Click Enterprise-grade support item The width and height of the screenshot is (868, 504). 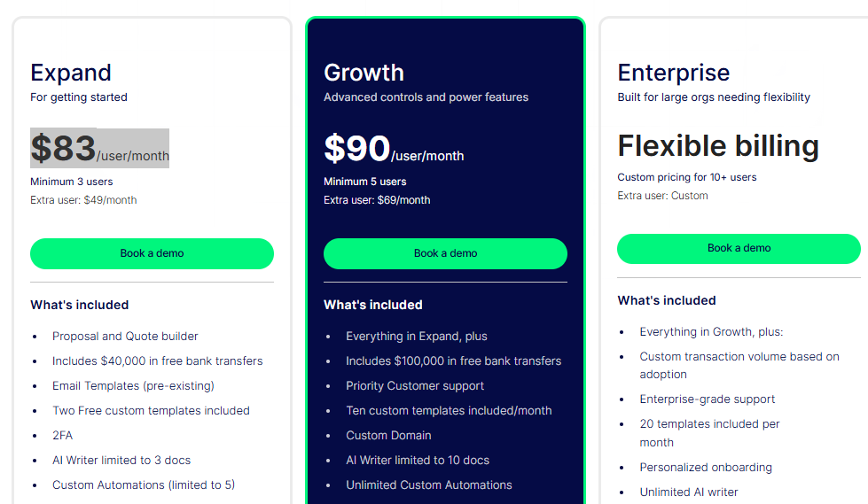click(708, 399)
